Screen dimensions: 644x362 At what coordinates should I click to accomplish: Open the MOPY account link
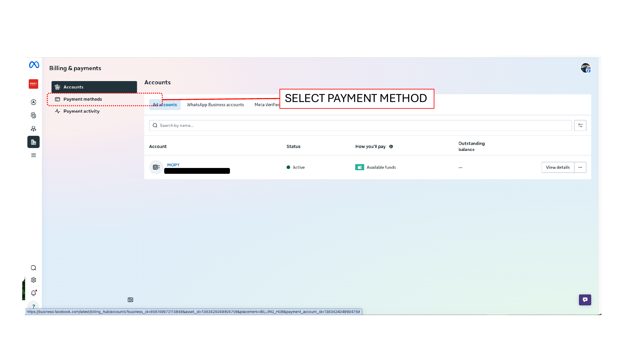pos(173,164)
